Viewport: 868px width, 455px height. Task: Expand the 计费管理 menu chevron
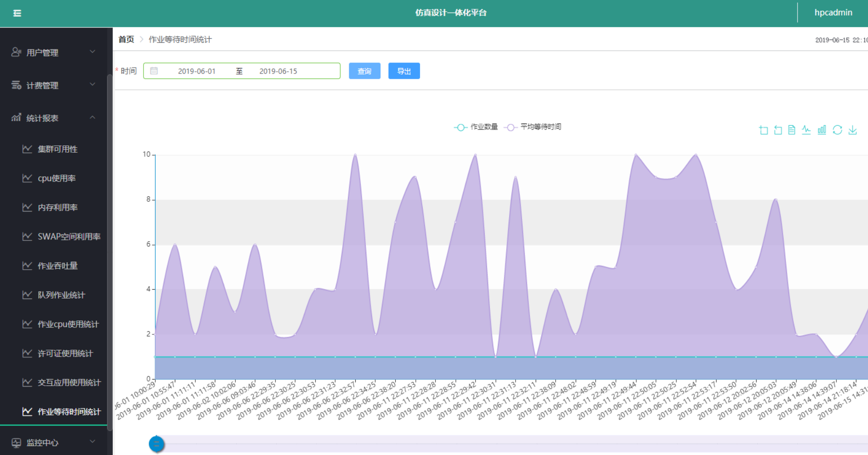click(92, 84)
